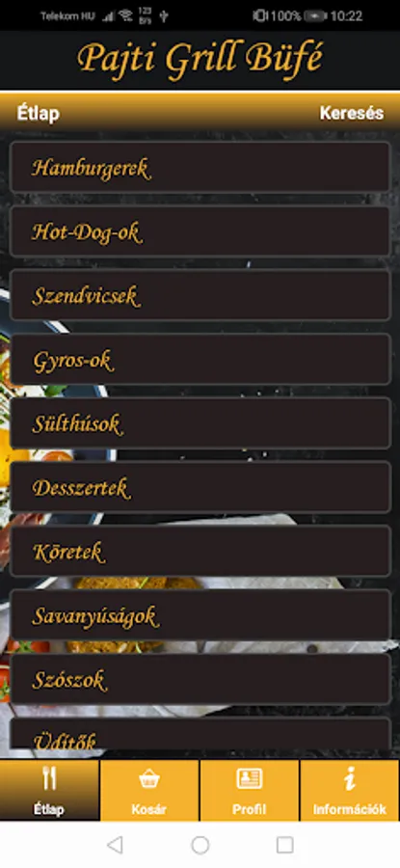This screenshot has height=868, width=400.
Task: Open the Profil ID card icon
Action: (250, 778)
